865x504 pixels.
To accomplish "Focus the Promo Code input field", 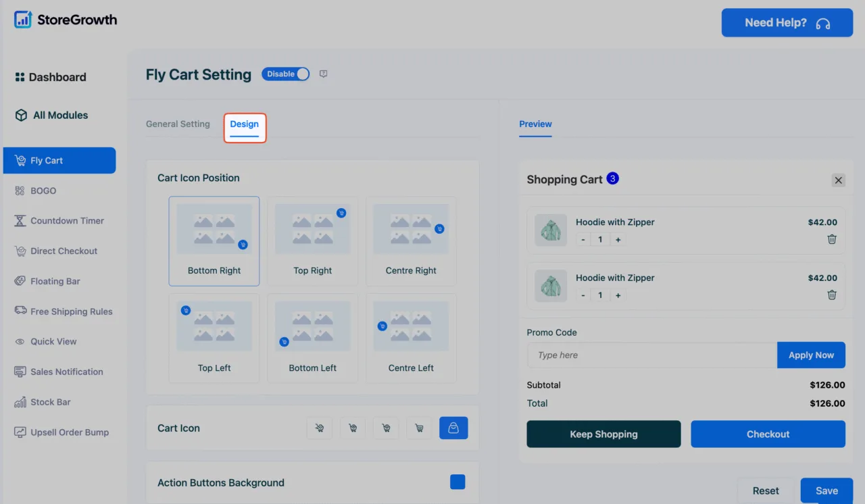I will [x=652, y=355].
